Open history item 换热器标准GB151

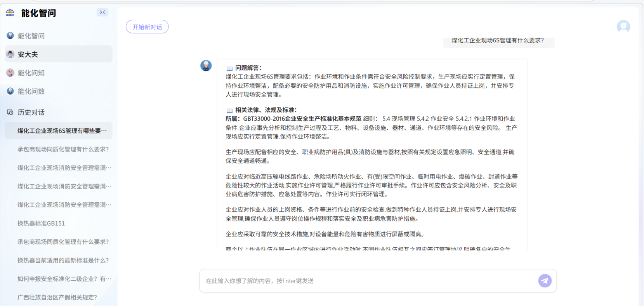tap(41, 223)
